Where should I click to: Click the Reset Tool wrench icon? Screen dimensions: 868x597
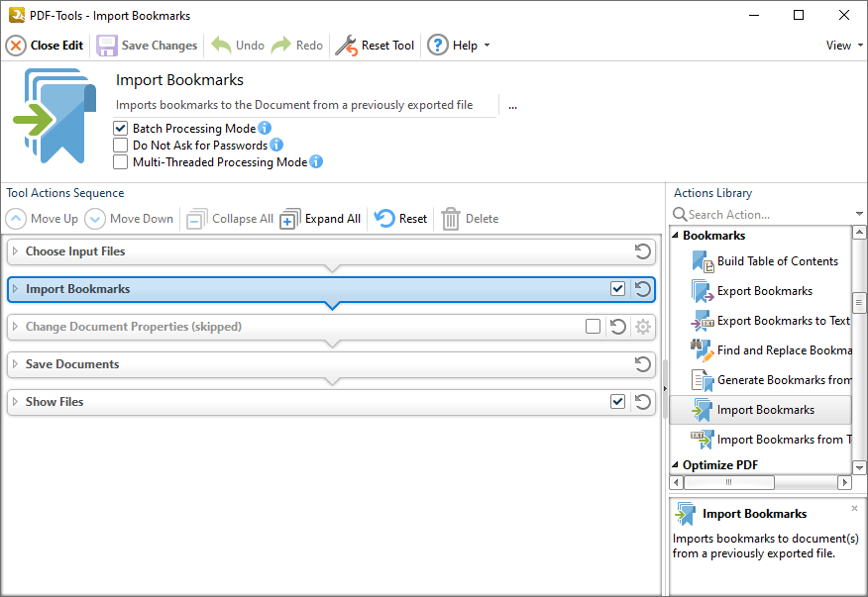pos(347,46)
